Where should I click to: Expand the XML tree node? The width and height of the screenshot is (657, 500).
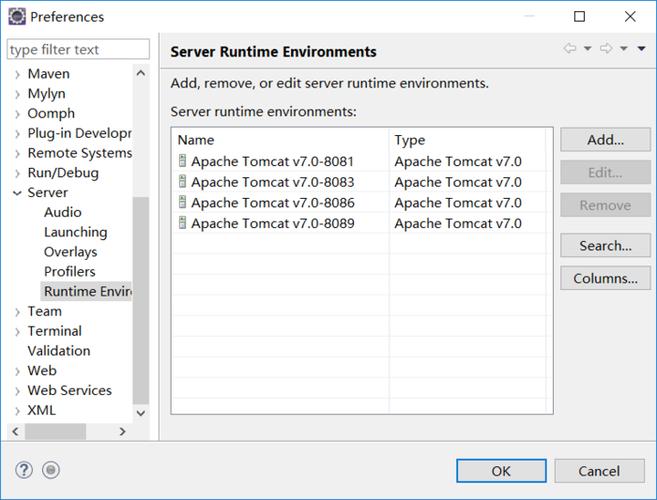17,411
